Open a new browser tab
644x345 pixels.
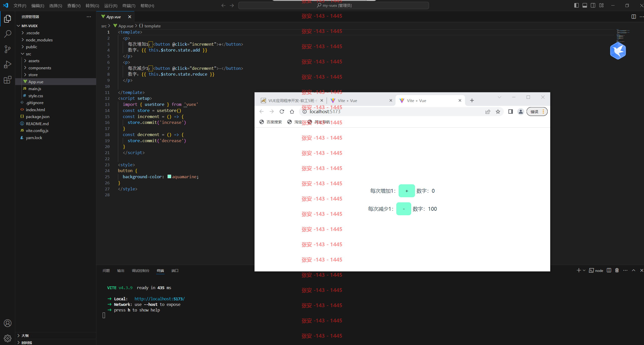coord(472,101)
